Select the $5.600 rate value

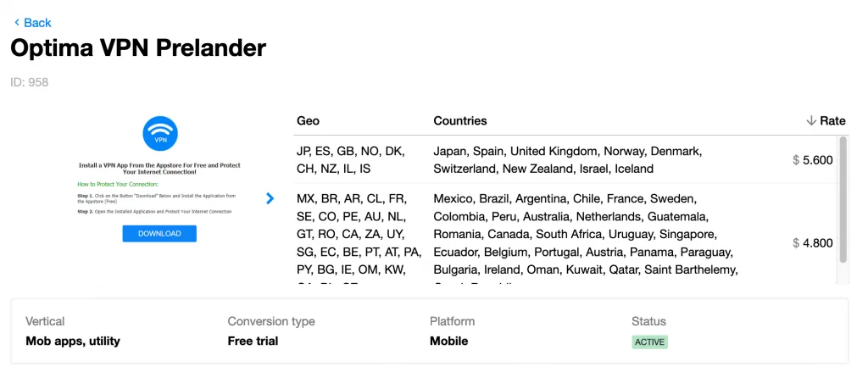(x=813, y=160)
